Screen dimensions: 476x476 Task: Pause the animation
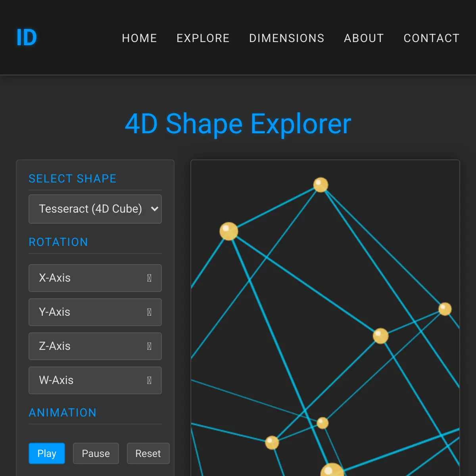pyautogui.click(x=96, y=453)
